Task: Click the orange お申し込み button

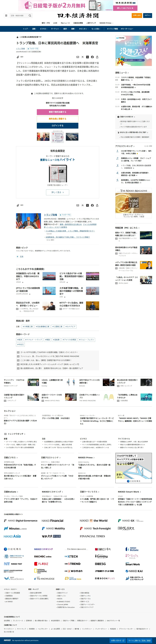Action: [x=137, y=15]
